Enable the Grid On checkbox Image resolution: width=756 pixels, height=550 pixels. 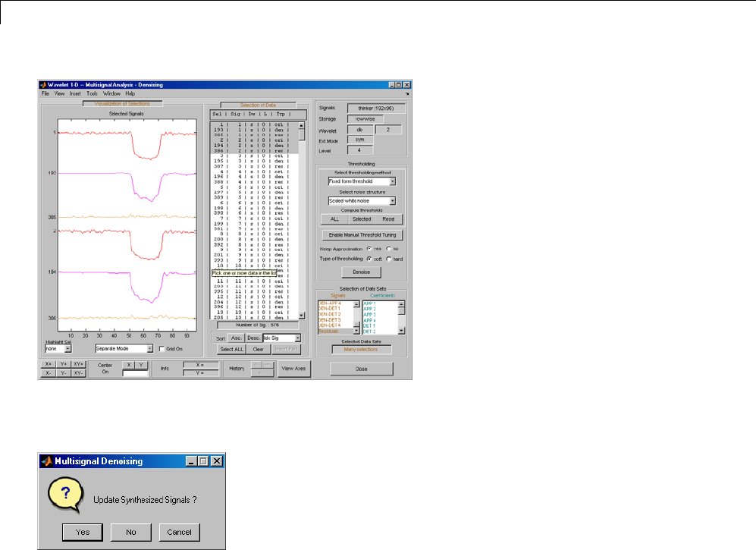(x=161, y=349)
